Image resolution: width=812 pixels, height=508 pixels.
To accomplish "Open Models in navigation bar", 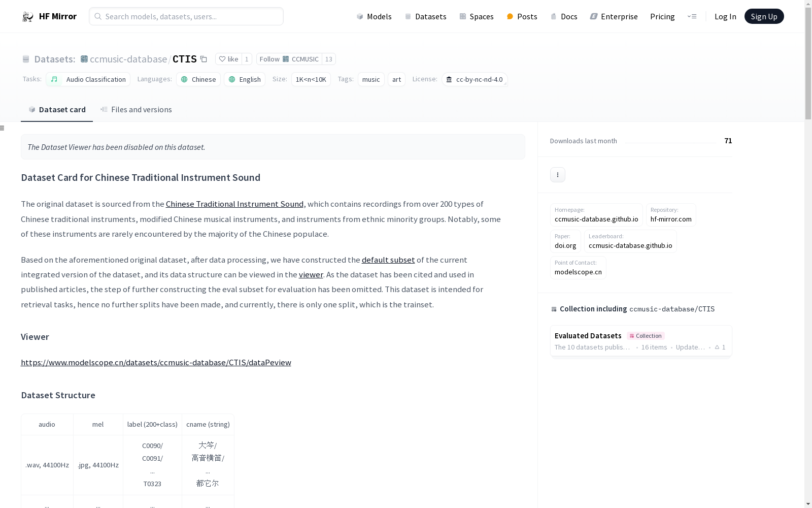I will pos(374,16).
